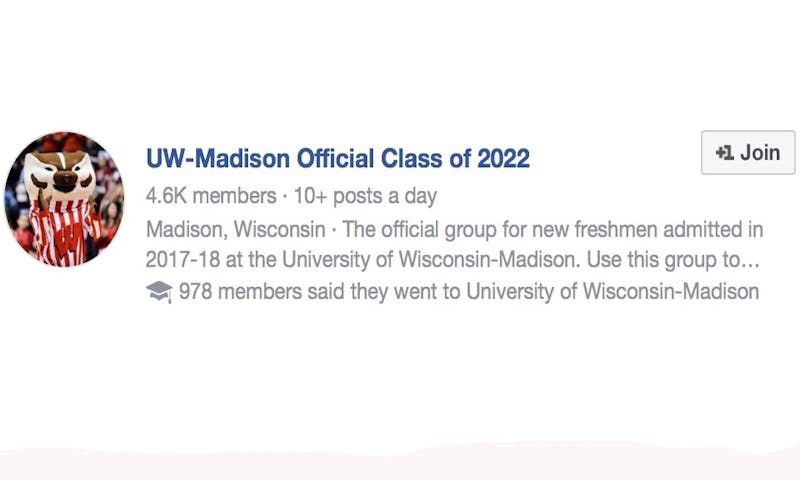This screenshot has height=480, width=800.
Task: Click the 'Use this group to' text
Action: (663, 260)
